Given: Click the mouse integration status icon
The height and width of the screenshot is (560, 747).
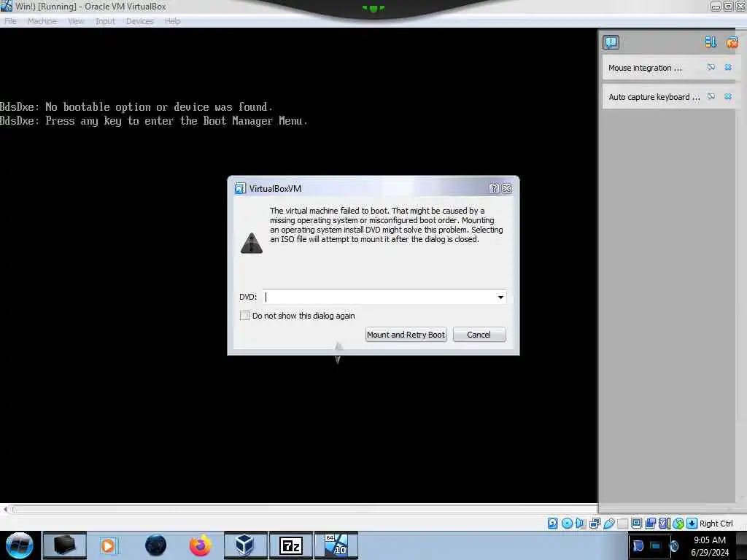Looking at the screenshot, I should pos(678,524).
